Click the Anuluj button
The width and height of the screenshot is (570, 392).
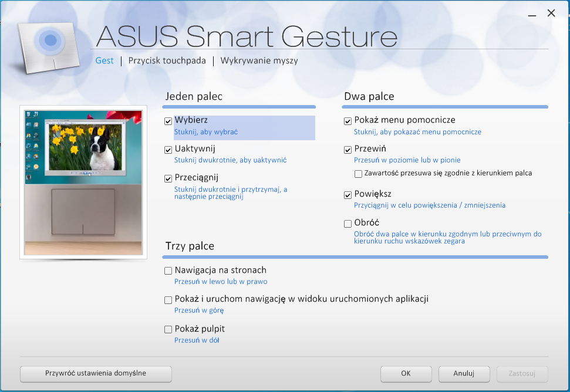464,374
